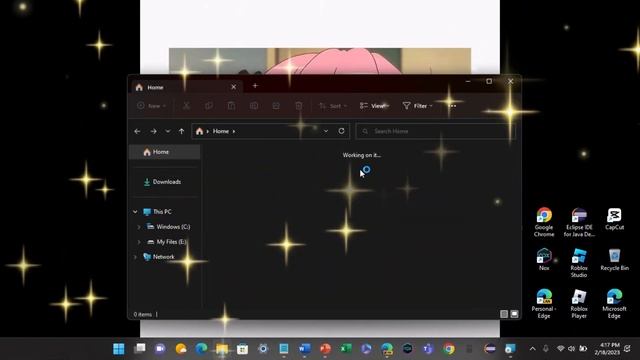Screen dimensions: 640x360
Task: Open the Sort dropdown menu
Action: tap(333, 106)
